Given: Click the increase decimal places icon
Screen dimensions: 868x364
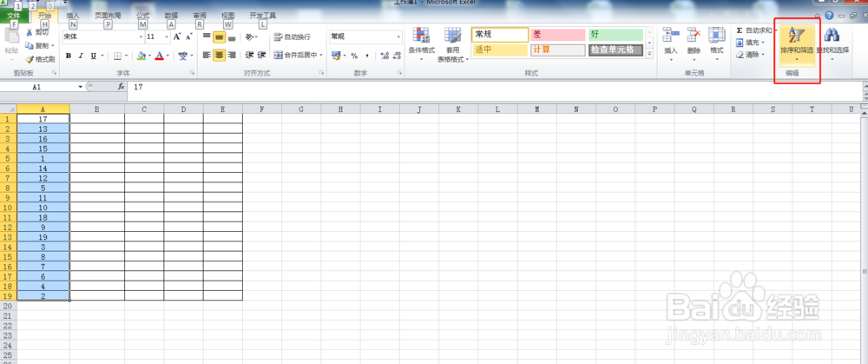Looking at the screenshot, I should click(x=385, y=56).
